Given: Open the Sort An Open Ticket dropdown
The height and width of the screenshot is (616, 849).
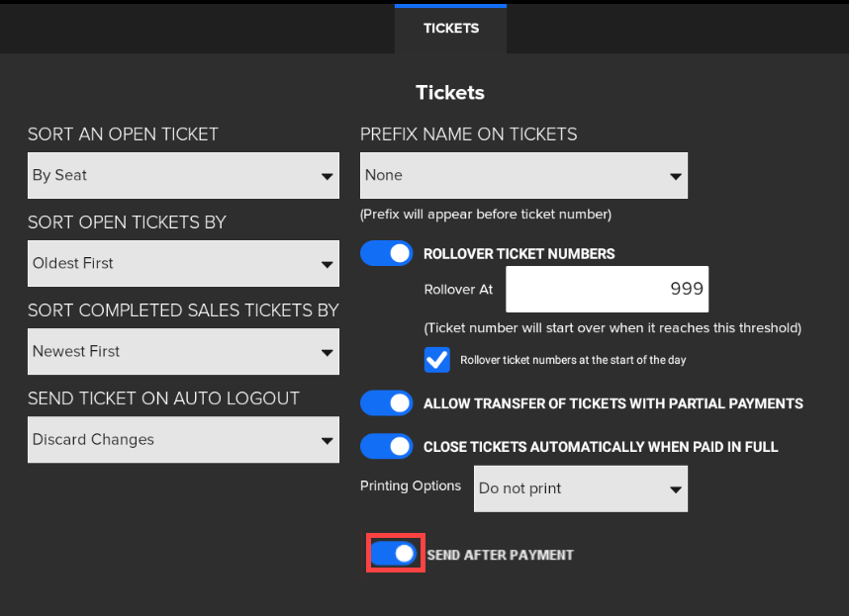Looking at the screenshot, I should [x=183, y=176].
